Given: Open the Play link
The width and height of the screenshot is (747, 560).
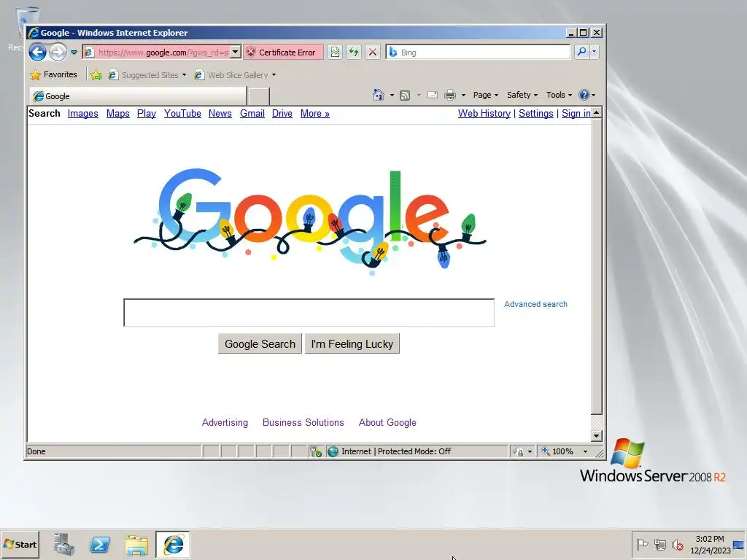Looking at the screenshot, I should [x=146, y=113].
